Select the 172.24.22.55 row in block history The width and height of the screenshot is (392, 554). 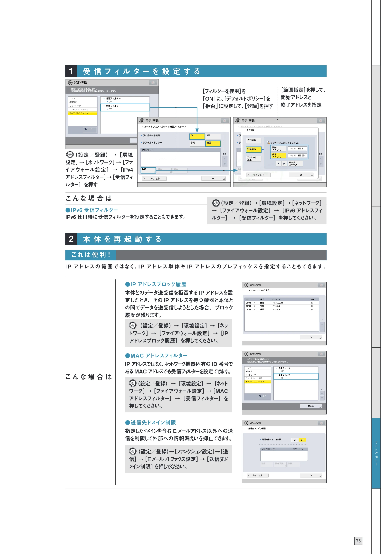pos(282,303)
